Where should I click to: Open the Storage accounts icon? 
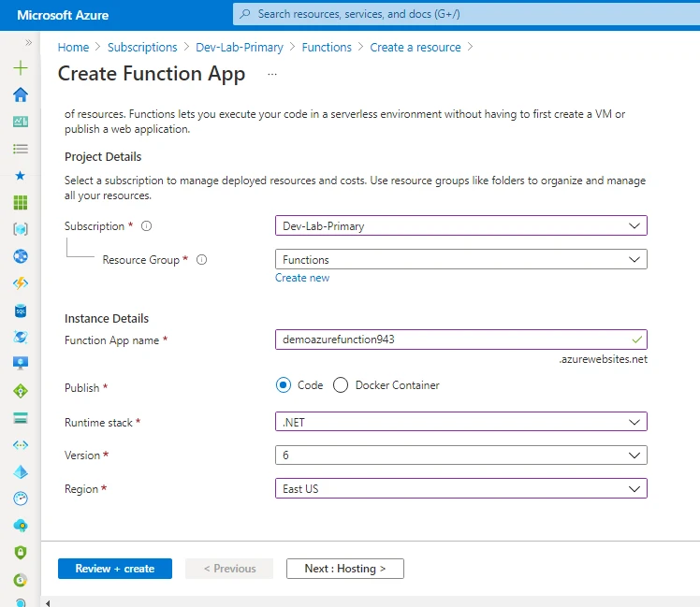21,418
